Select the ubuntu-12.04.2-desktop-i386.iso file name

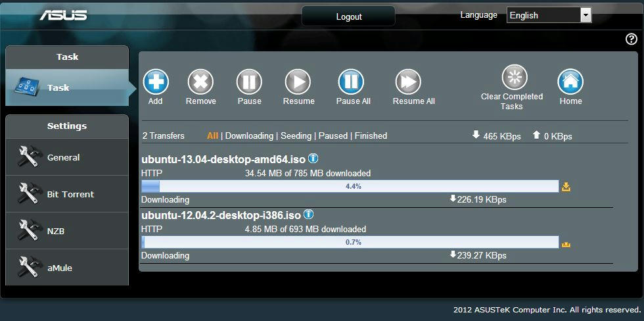click(221, 215)
